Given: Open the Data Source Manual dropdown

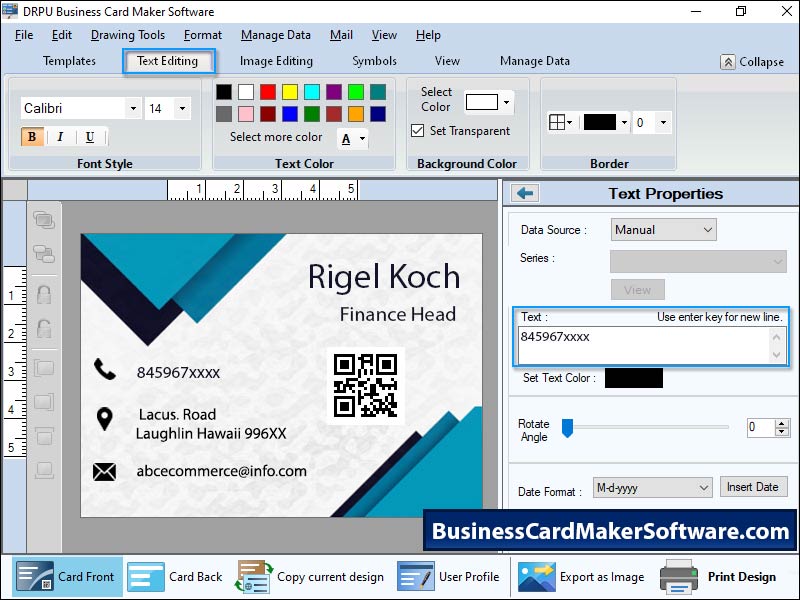Looking at the screenshot, I should (x=664, y=230).
